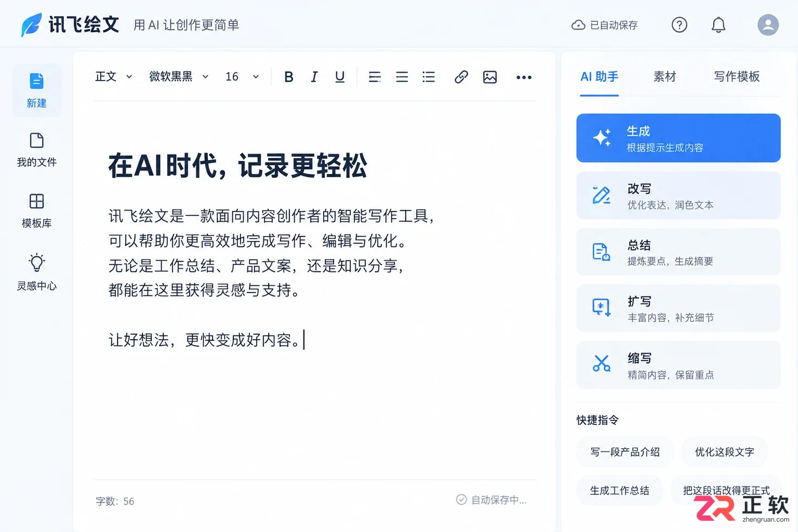Open 我的文件 in the sidebar
The width and height of the screenshot is (798, 532).
pos(37,150)
